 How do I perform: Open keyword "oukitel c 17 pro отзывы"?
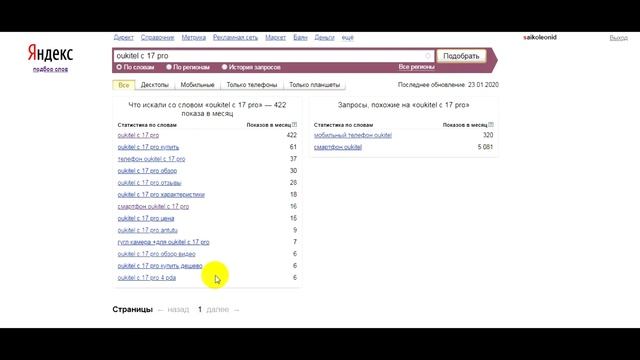149,182
